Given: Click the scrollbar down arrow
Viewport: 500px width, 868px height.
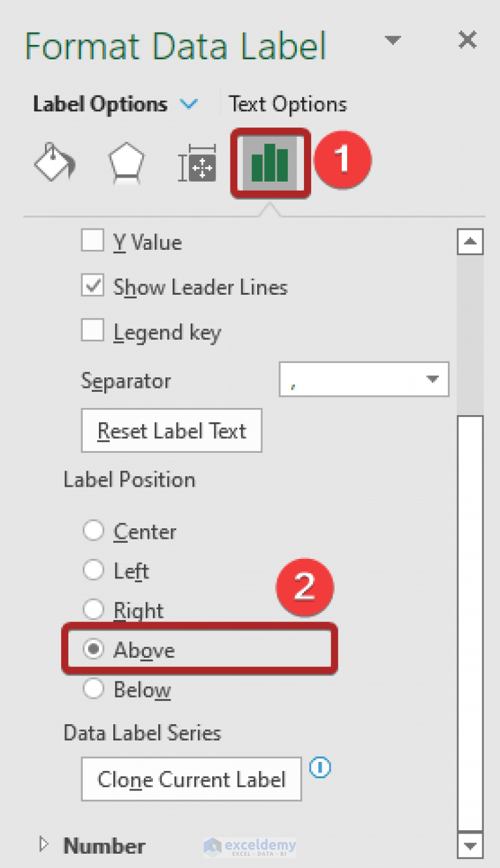Looking at the screenshot, I should tap(470, 847).
